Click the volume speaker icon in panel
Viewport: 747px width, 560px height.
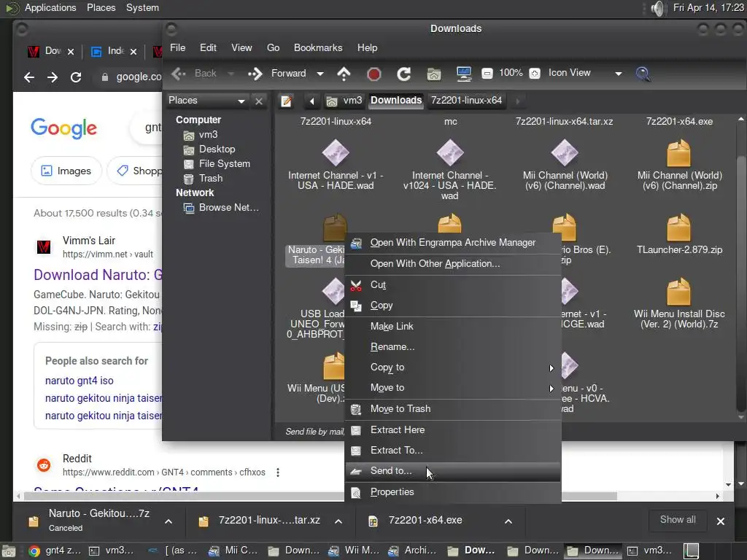657,8
